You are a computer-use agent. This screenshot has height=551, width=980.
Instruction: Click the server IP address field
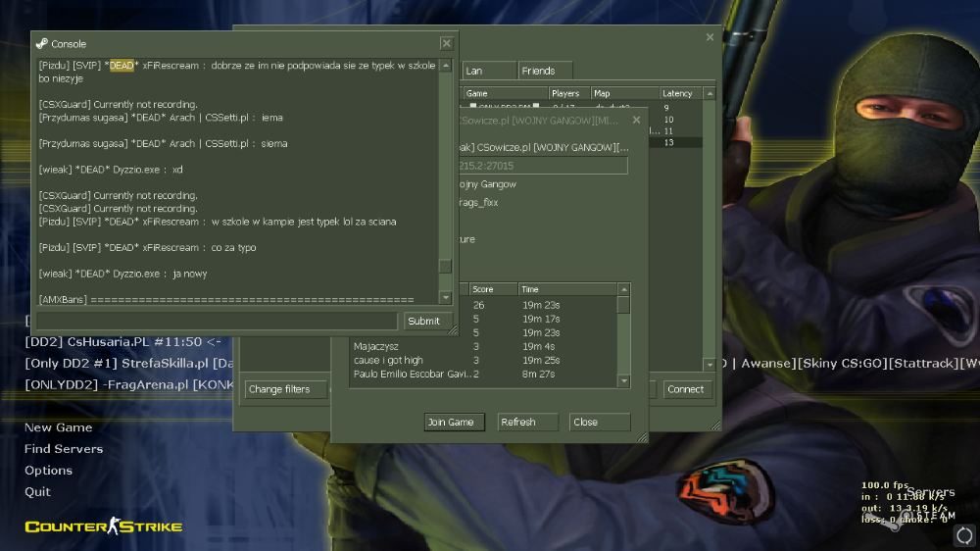[543, 166]
